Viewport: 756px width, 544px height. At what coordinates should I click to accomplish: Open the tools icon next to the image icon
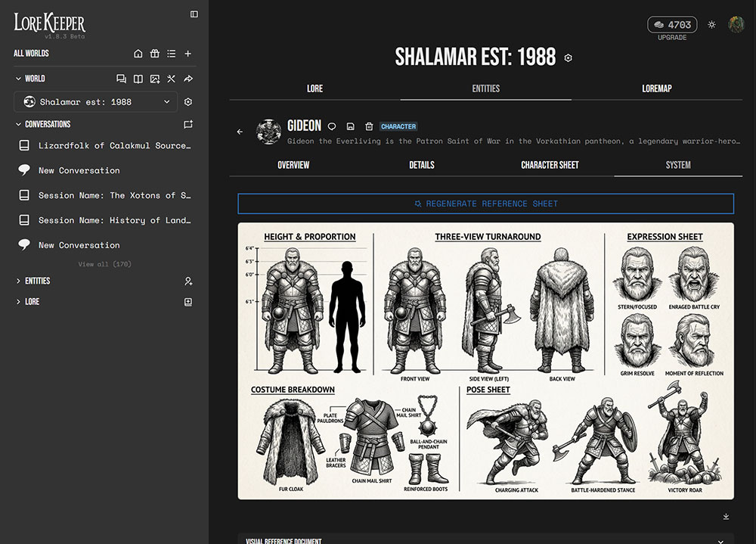171,79
